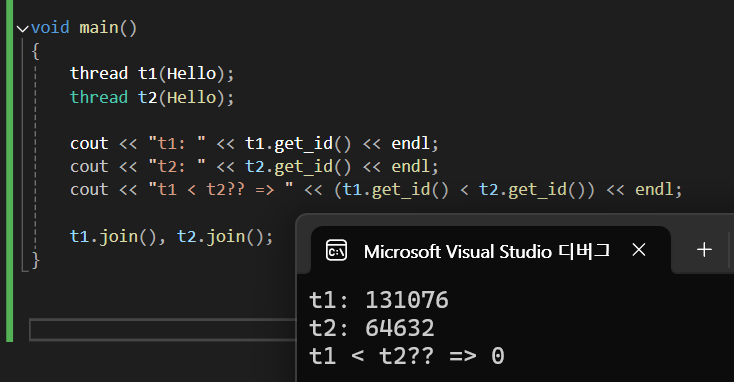
Task: Click the opening brace of main
Action: coord(36,51)
